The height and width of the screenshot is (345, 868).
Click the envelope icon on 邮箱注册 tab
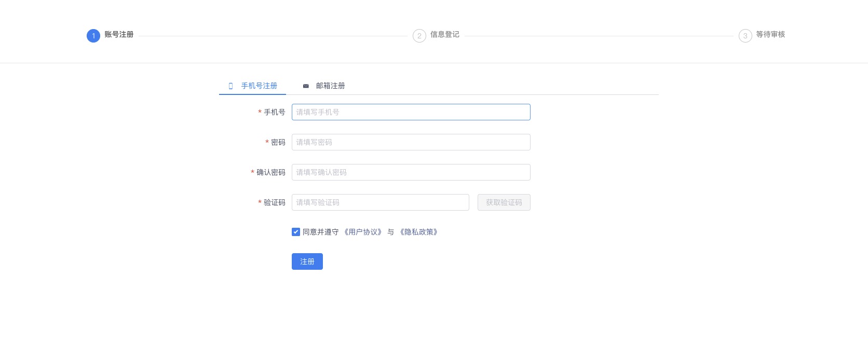click(x=306, y=86)
